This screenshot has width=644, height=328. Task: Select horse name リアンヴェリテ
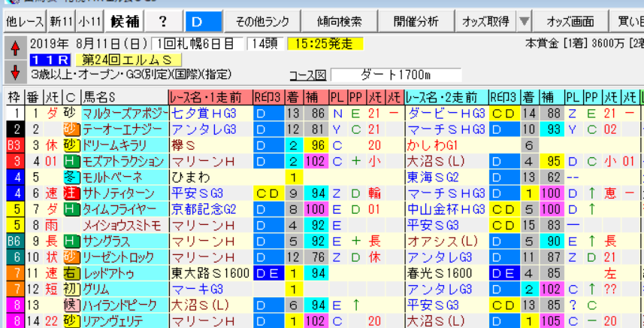[125, 321]
